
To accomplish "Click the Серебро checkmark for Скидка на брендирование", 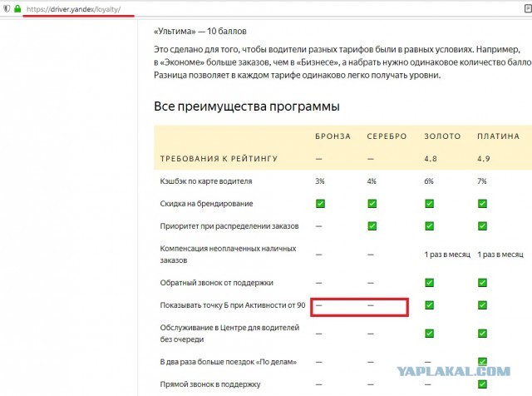I will click(x=372, y=204).
